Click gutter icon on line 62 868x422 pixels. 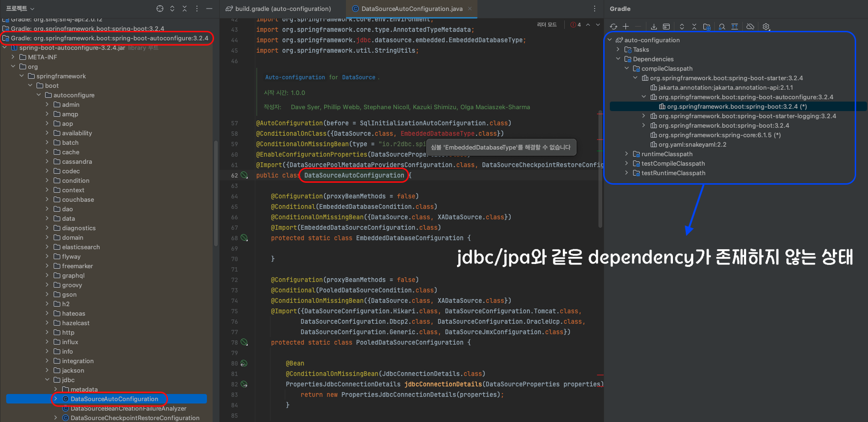coord(244,175)
